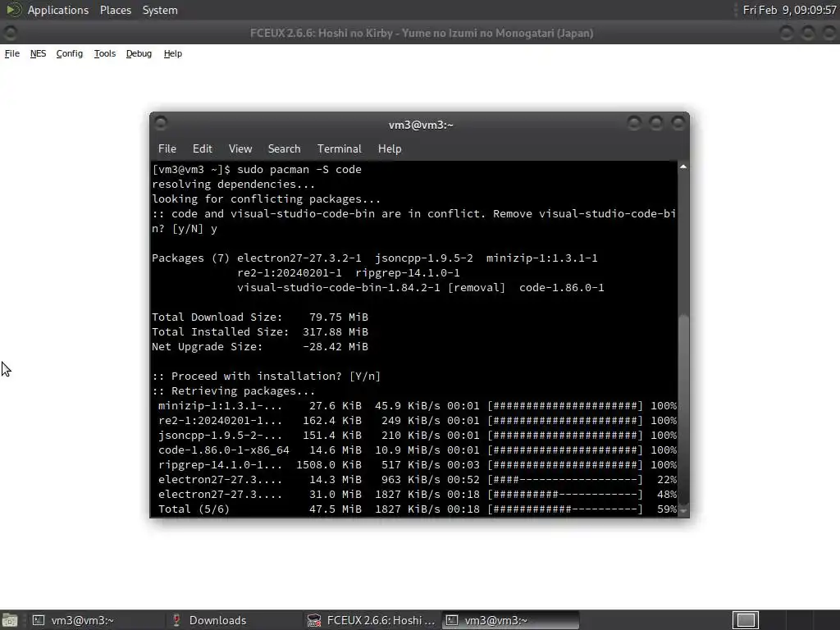
Task: Open the FCEUX Help menu
Action: click(173, 53)
